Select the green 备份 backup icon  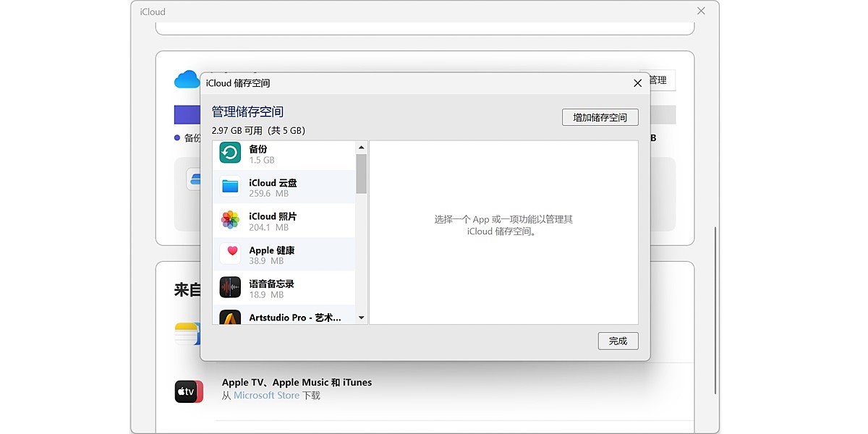click(229, 153)
